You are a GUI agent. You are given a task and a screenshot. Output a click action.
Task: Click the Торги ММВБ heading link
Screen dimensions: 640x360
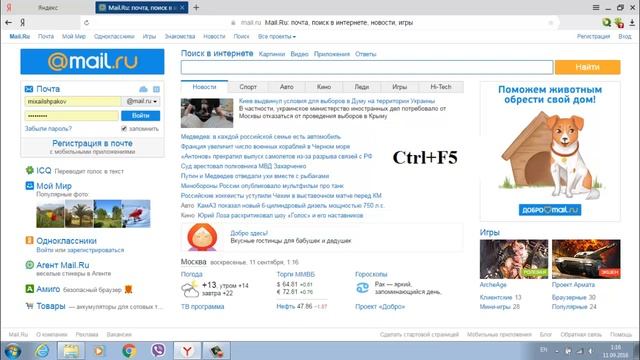pyautogui.click(x=296, y=274)
